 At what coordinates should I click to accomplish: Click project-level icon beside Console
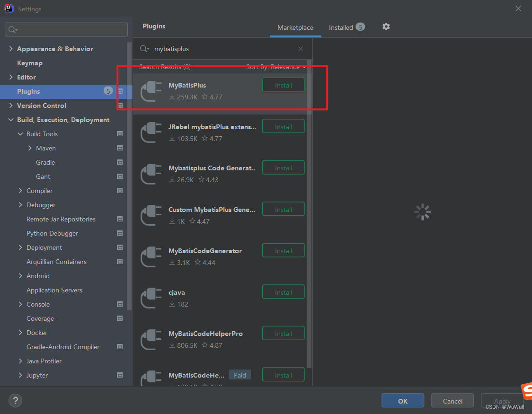pos(120,304)
